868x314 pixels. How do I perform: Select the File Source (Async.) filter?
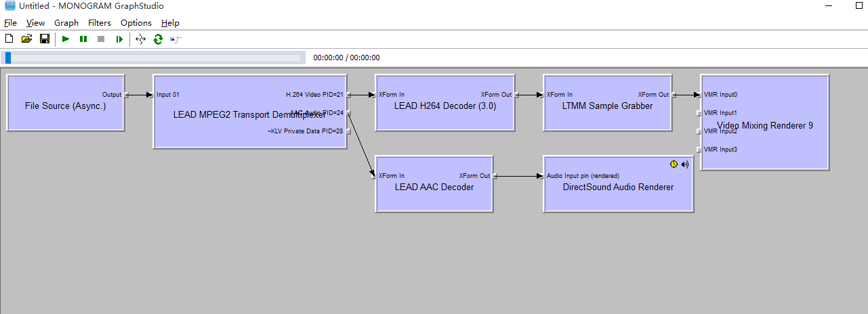66,103
